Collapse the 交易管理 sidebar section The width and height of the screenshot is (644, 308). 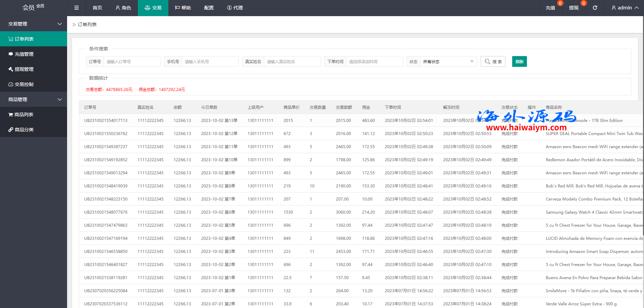tap(34, 24)
